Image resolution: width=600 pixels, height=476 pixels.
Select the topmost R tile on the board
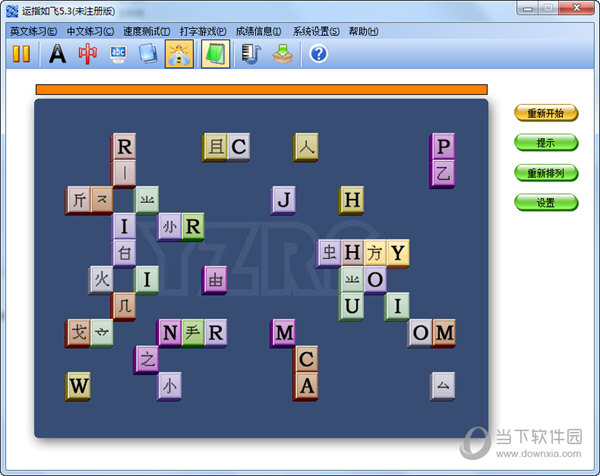coord(124,147)
